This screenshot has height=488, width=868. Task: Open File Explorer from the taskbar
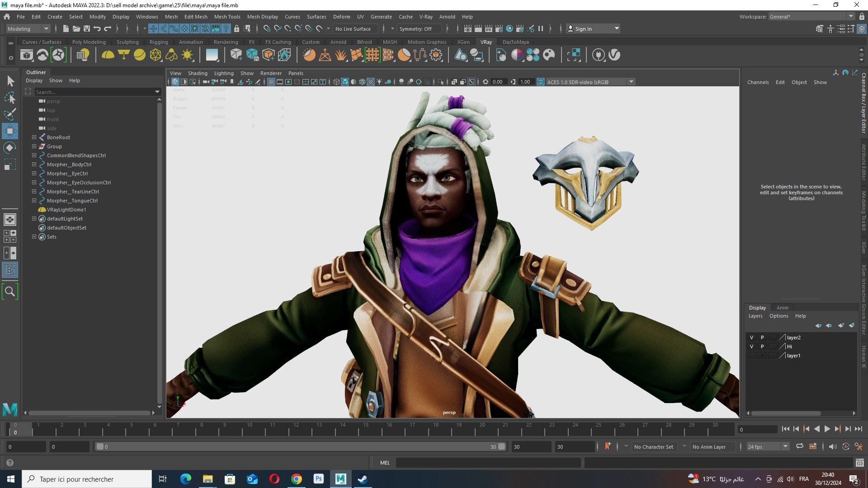(x=208, y=479)
